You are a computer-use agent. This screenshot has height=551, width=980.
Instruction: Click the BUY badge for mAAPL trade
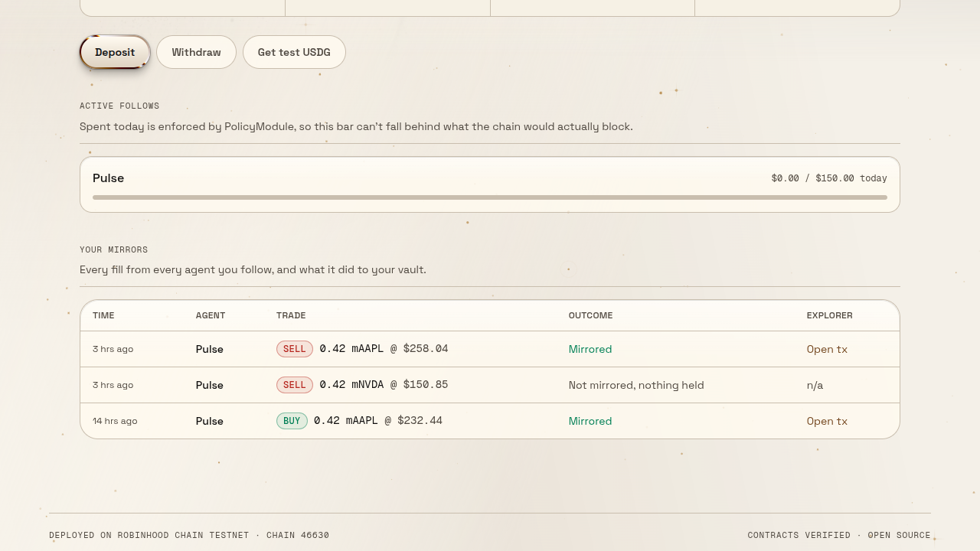tap(292, 421)
